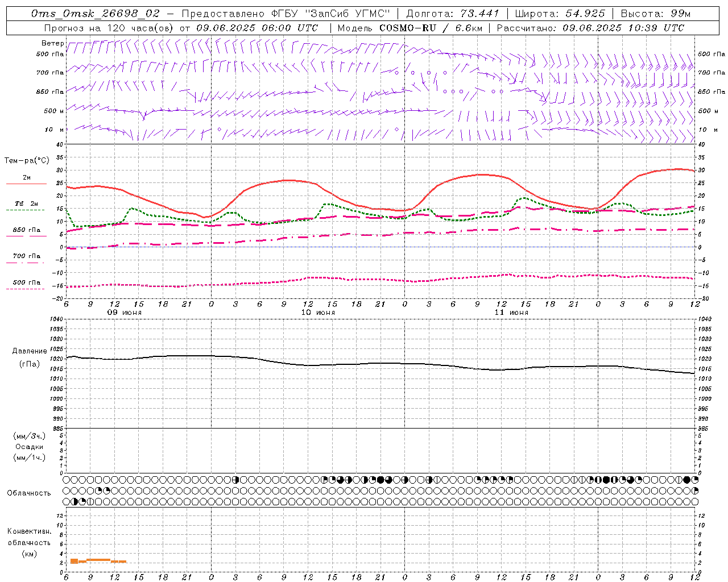728x582 pixels.
Task: Click the (мм/3ч.) precipitation unit label
Action: 30,436
